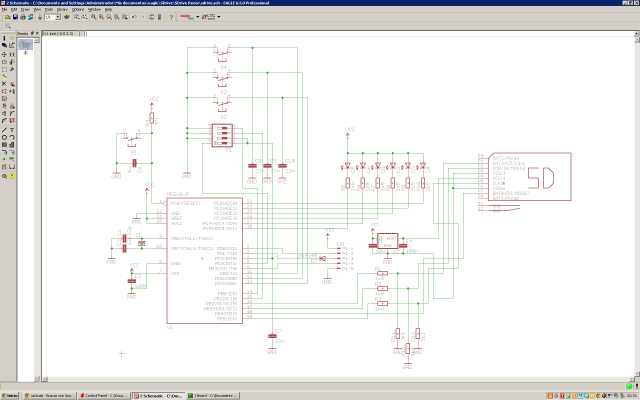Print the schematic using the printer icon
The height and width of the screenshot is (400, 640).
pyautogui.click(x=23, y=17)
